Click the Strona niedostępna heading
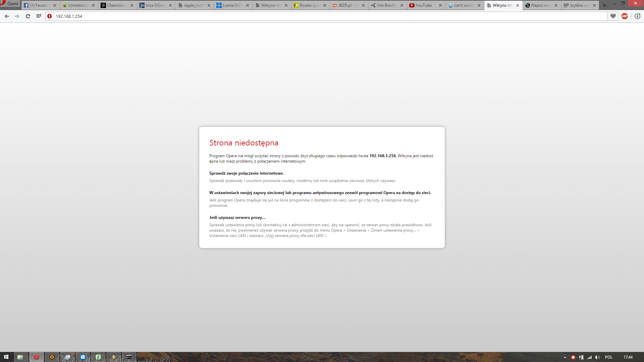Screen dimensions: 644x362 click(244, 143)
